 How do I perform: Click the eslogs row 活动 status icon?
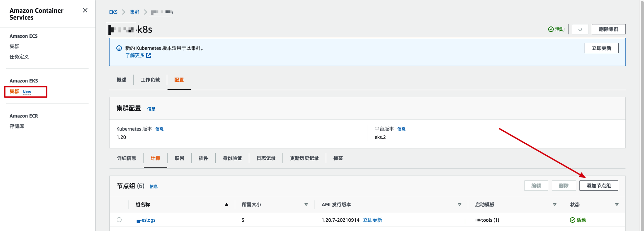[572, 220]
